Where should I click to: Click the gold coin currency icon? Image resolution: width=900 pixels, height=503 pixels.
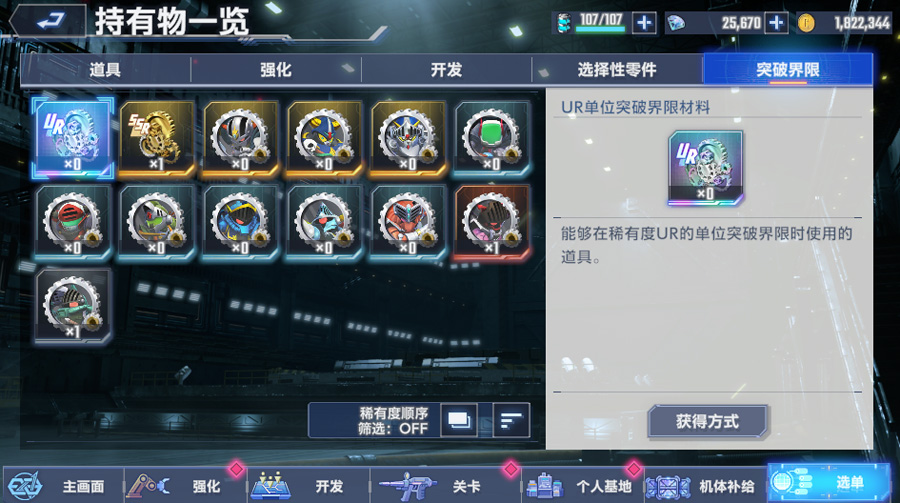(x=806, y=23)
